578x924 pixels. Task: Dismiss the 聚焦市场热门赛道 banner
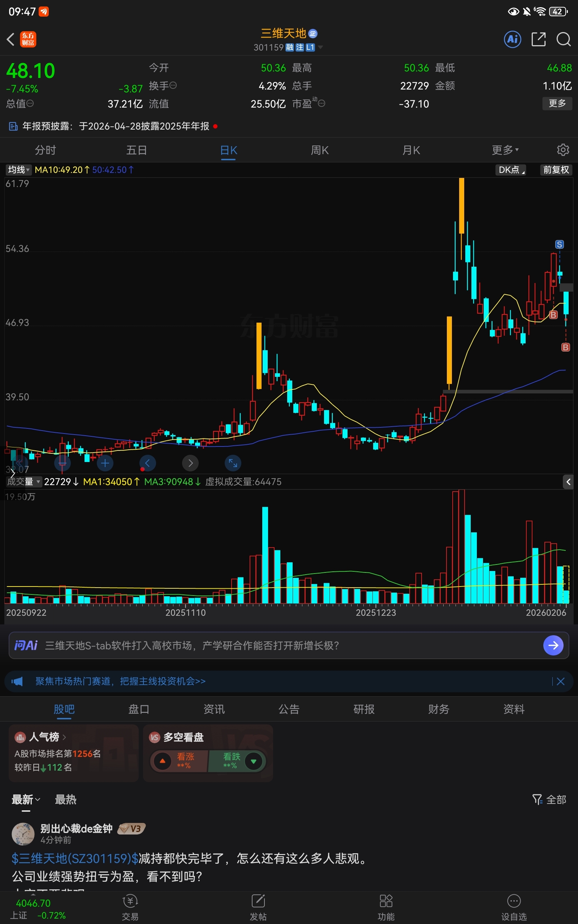tap(560, 681)
